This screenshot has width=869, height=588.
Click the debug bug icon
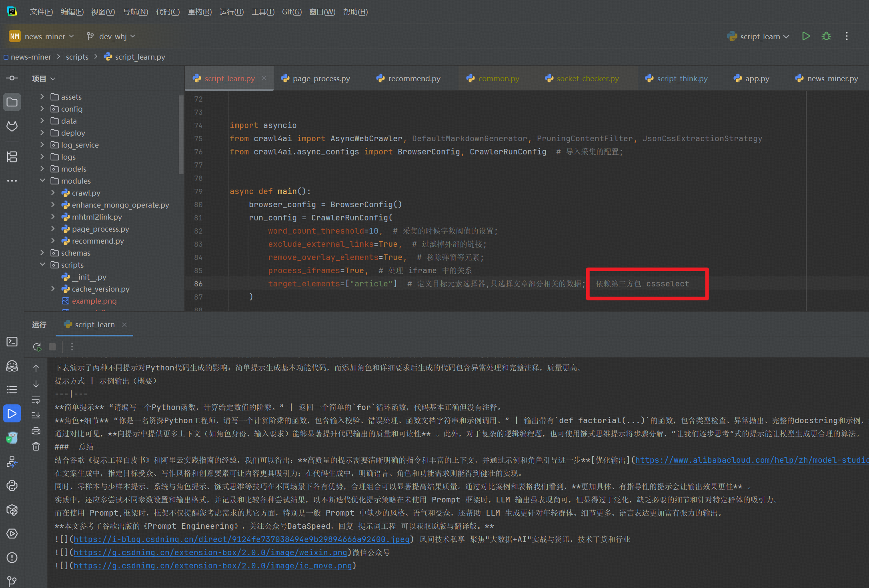coord(826,36)
